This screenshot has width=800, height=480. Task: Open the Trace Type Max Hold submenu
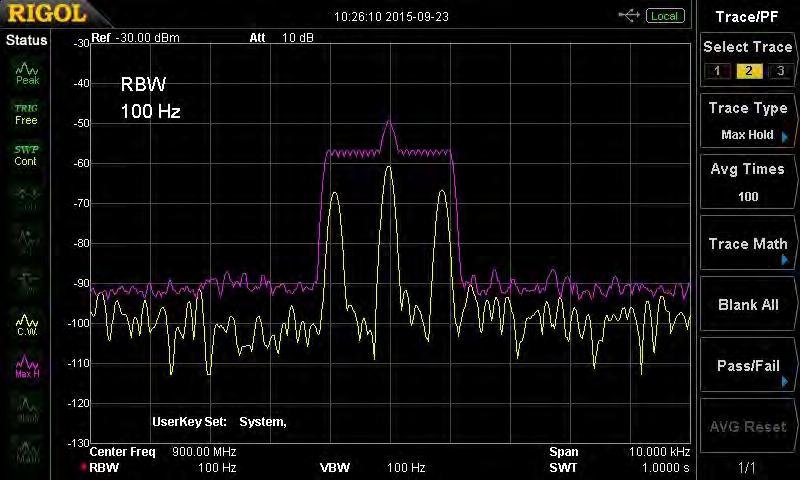click(x=747, y=121)
